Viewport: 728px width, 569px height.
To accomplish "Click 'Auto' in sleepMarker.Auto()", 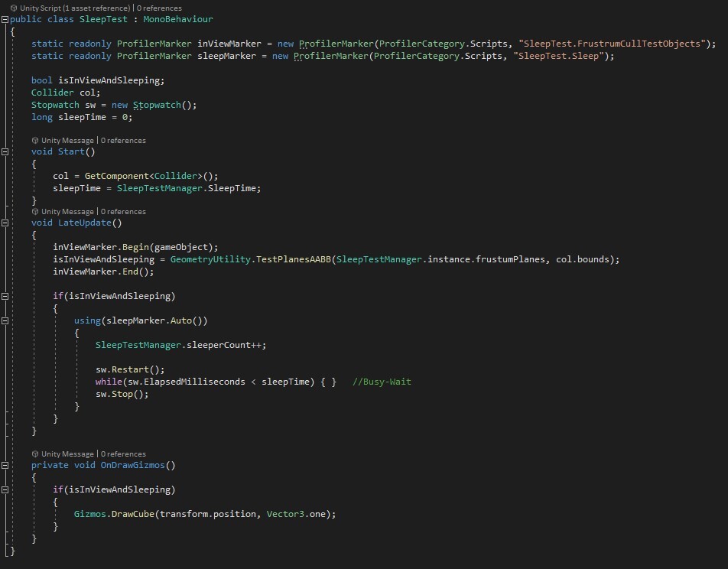I will (x=181, y=320).
